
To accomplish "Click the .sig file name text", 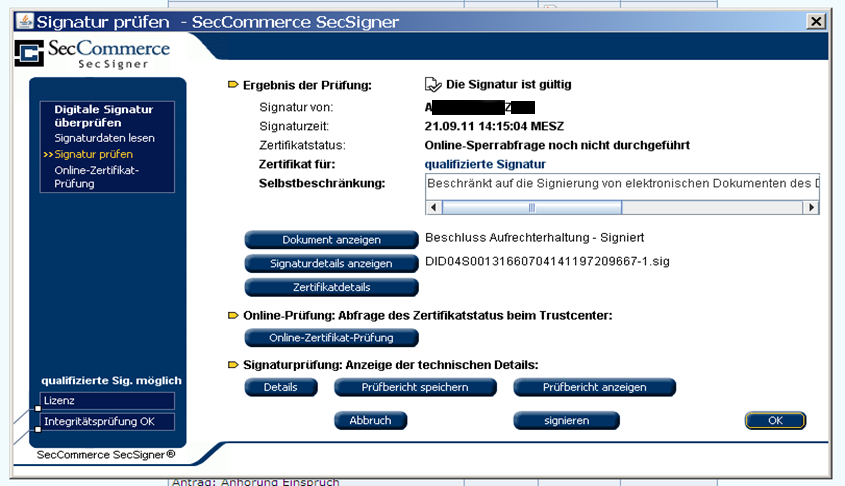I will point(548,261).
